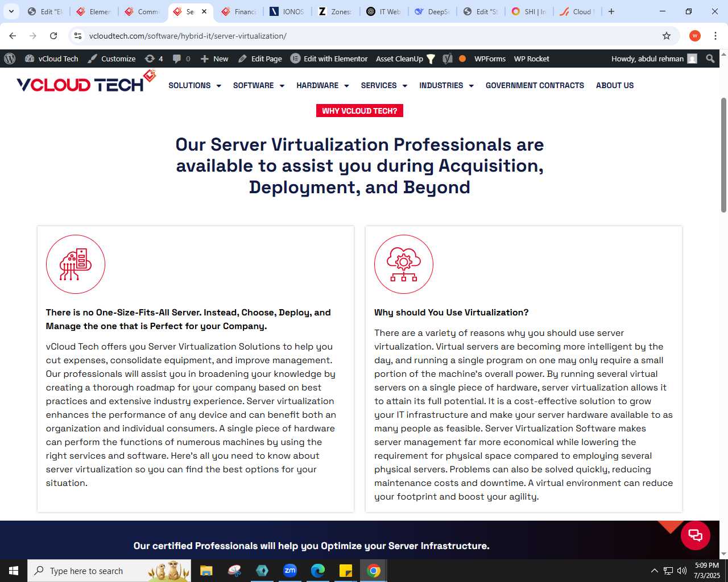Open Chrome profile avatar
This screenshot has height=582, width=728.
point(695,36)
